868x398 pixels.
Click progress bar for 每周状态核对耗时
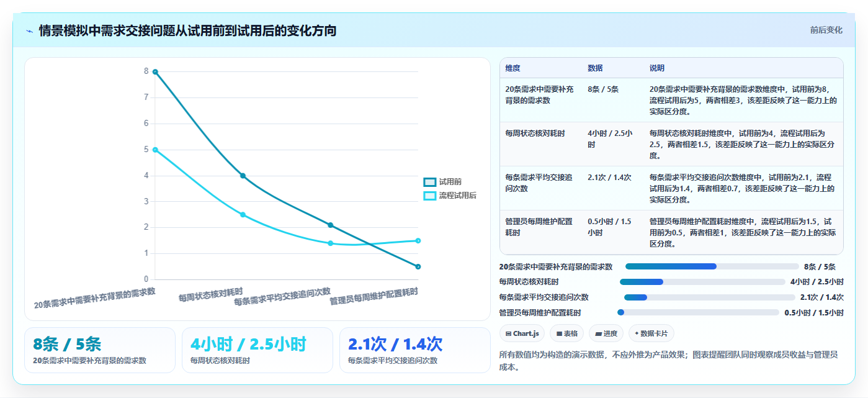click(x=702, y=282)
